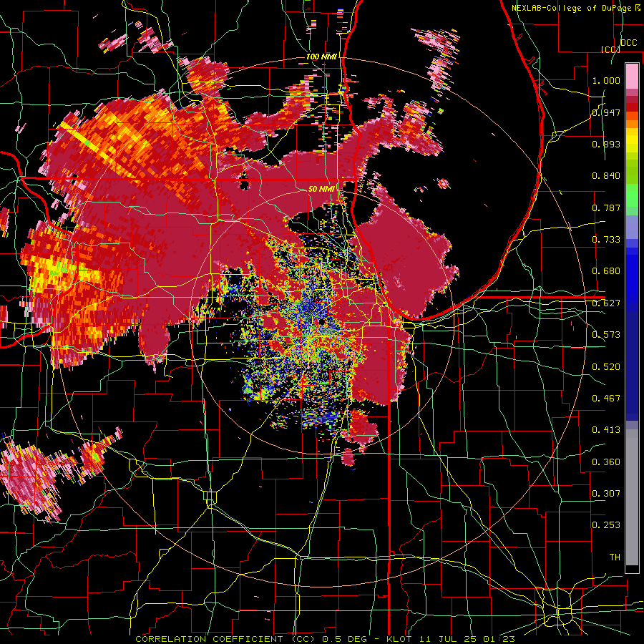The image size is (644, 644).
Task: Click the TH label at the scale bottom
Action: [615, 557]
